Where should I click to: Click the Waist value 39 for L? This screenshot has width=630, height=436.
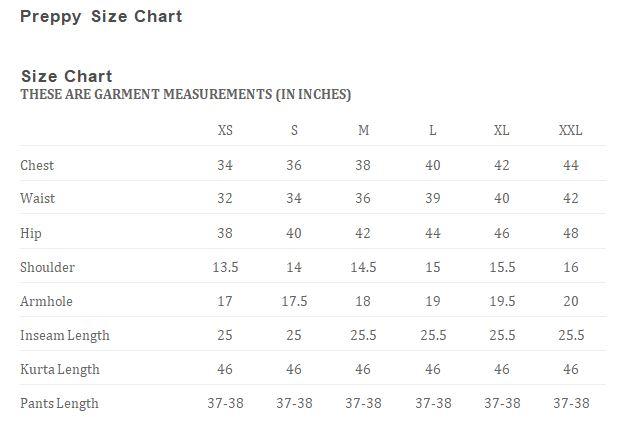pyautogui.click(x=433, y=198)
